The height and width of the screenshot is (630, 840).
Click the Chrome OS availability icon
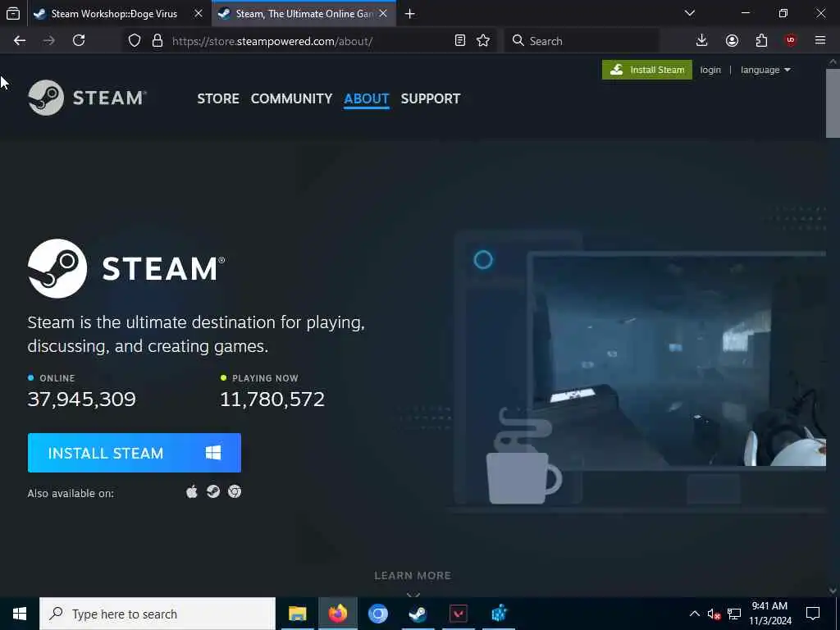tap(235, 492)
